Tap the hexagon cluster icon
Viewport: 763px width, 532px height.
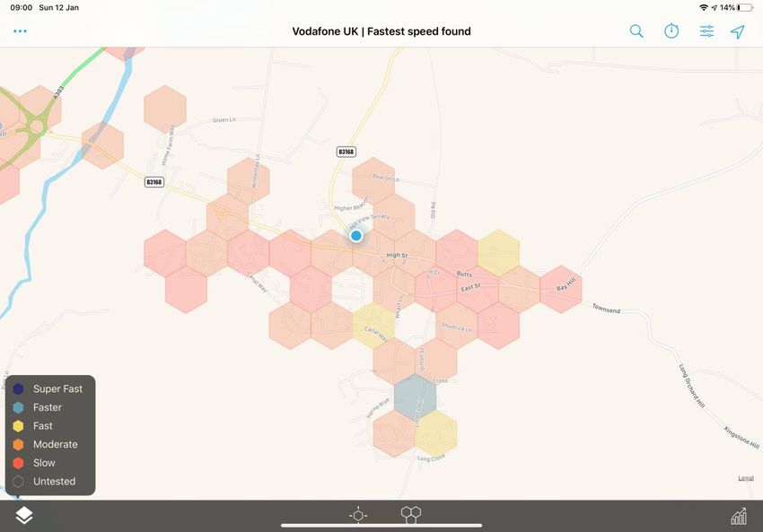(x=411, y=514)
